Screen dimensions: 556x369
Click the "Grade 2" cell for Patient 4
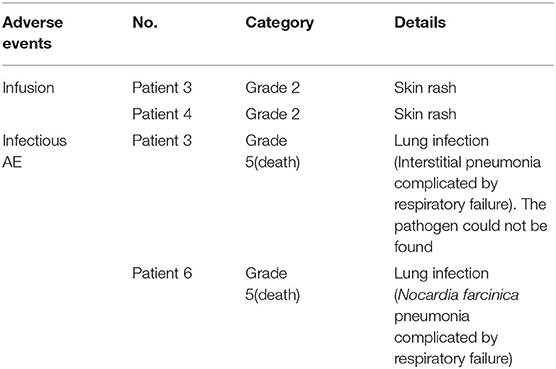[x=272, y=114]
